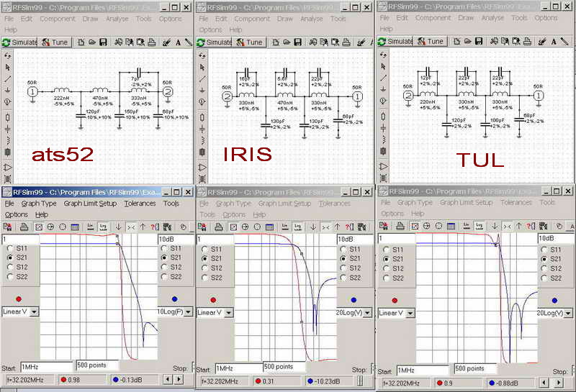Click the save disk icon in ats52 window
Viewport: 576px width, 392px height.
click(x=103, y=42)
